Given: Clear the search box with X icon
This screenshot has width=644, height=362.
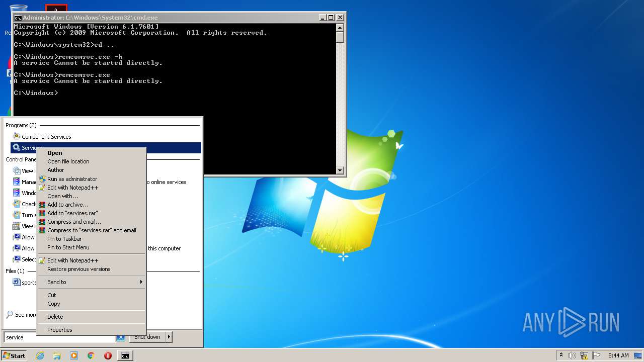Looking at the screenshot, I should 121,337.
